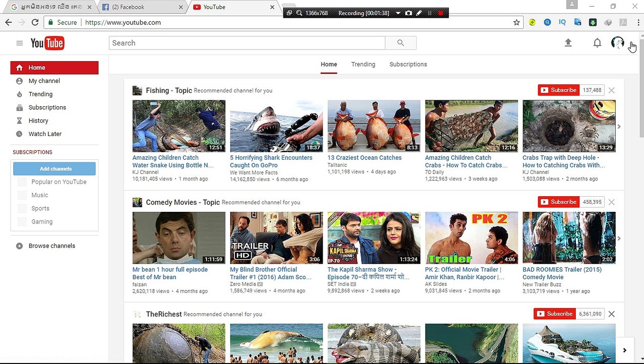Play PK 2 Official Movie Trailer thumbnail
Screen dimensions: 644x364
coord(472,238)
